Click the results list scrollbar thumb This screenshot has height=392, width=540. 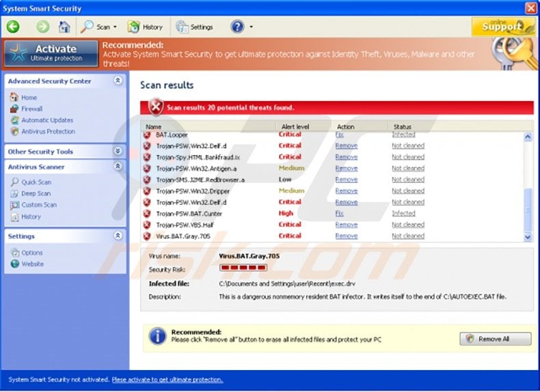(x=528, y=210)
